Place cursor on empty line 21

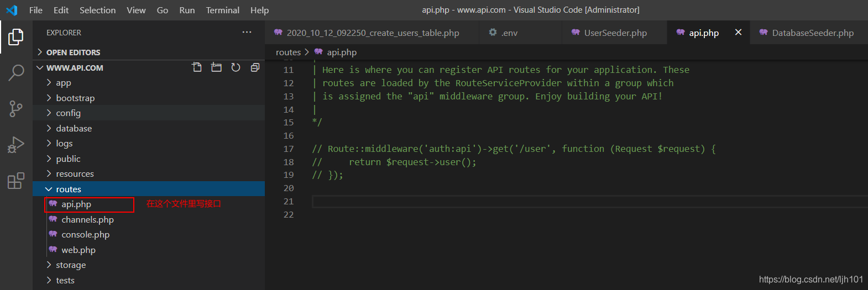coord(589,202)
